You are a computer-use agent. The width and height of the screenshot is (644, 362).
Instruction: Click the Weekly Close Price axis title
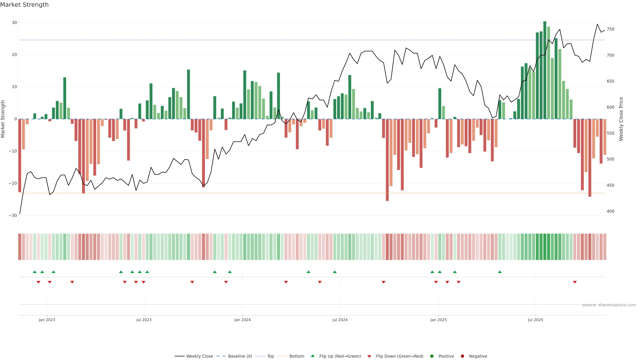click(x=621, y=119)
